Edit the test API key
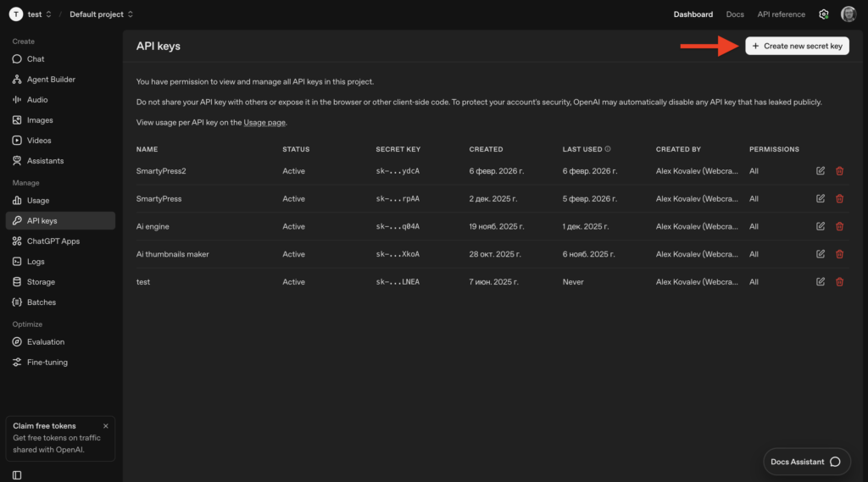The image size is (868, 482). [x=821, y=282]
